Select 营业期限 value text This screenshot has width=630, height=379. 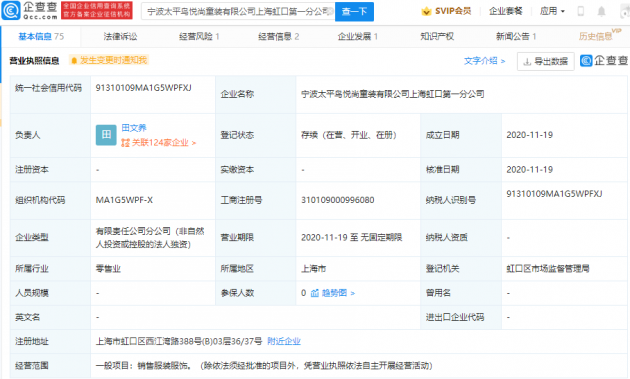pos(352,238)
